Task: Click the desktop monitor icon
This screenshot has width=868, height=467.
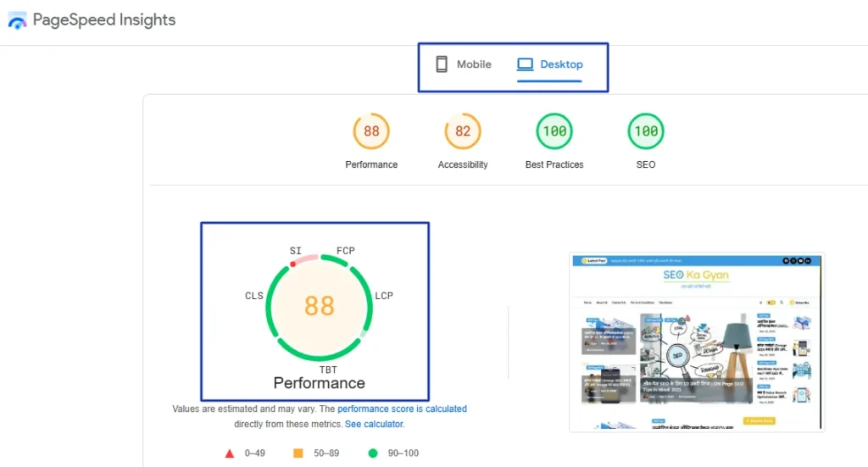Action: pyautogui.click(x=526, y=64)
